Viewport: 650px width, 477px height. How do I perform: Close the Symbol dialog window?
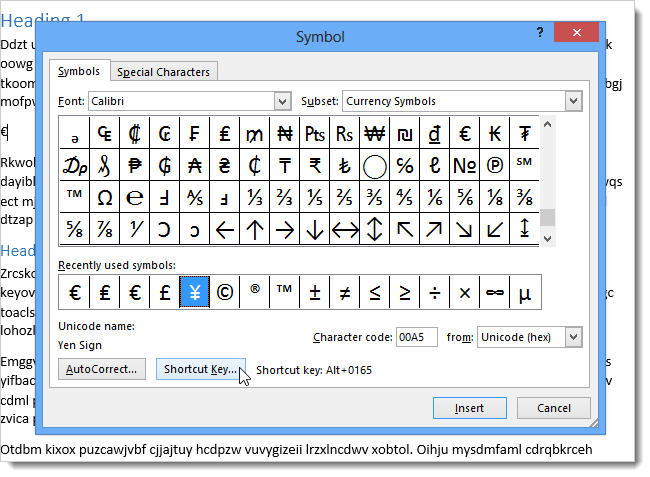pyautogui.click(x=576, y=32)
